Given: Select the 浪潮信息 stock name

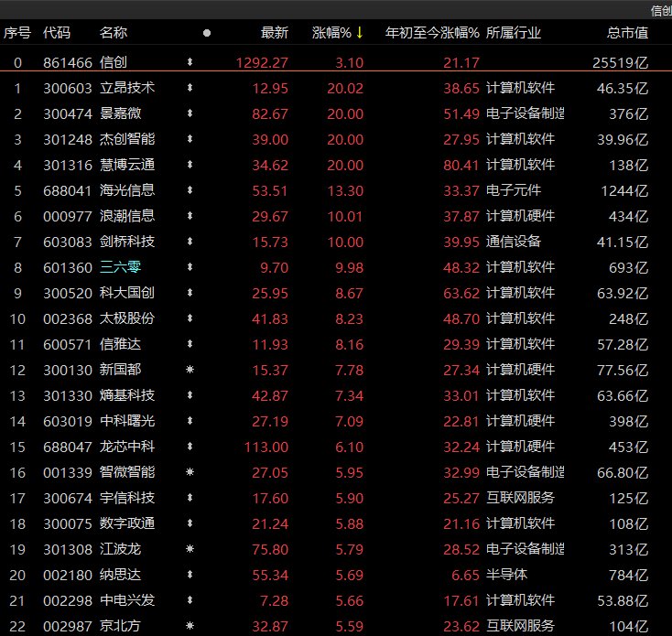Looking at the screenshot, I should 127,216.
